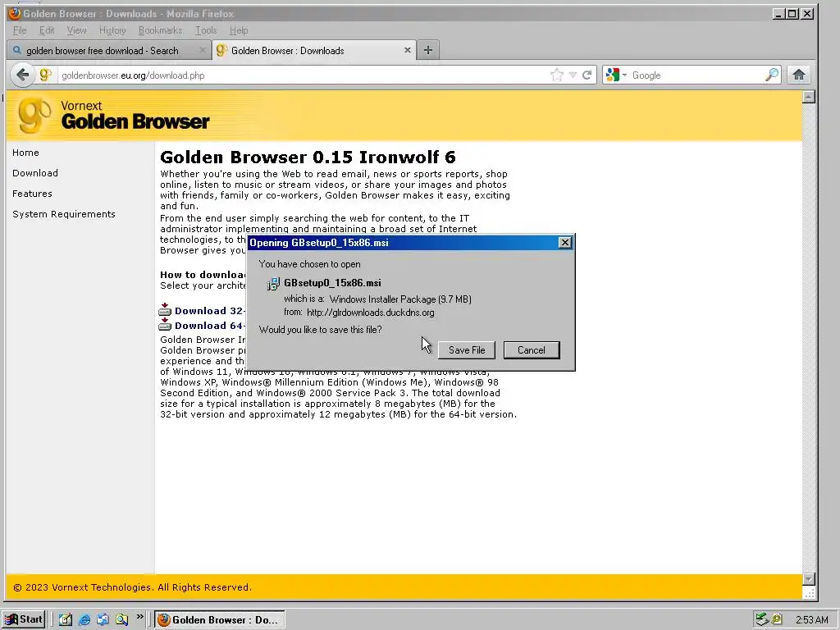Launch Outlook Express from quick launch
840x630 pixels.
point(103,620)
